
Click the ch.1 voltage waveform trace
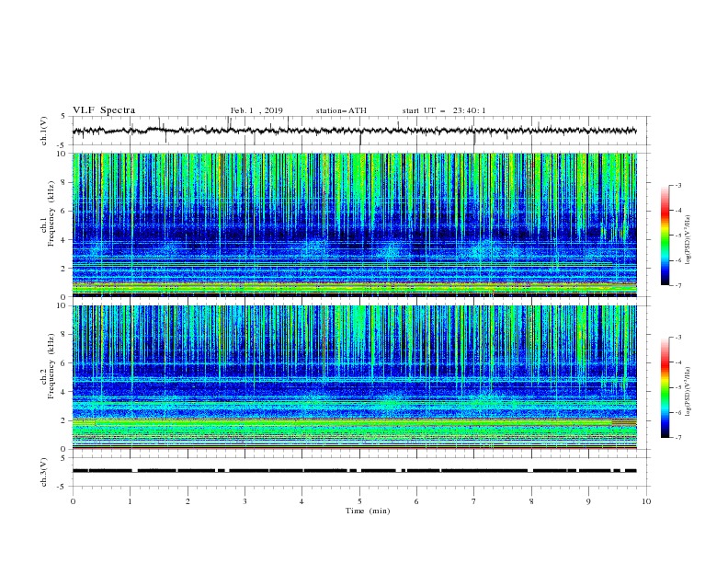354,131
